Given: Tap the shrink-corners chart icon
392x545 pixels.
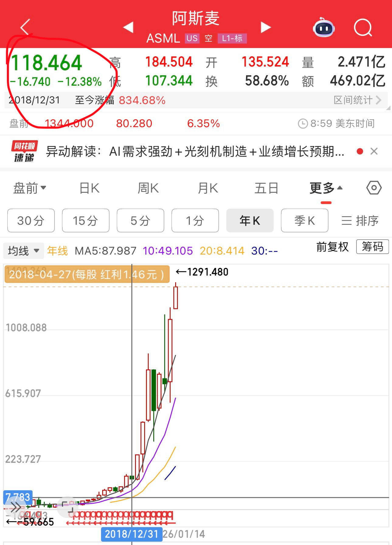Looking at the screenshot, I should 68,507.
